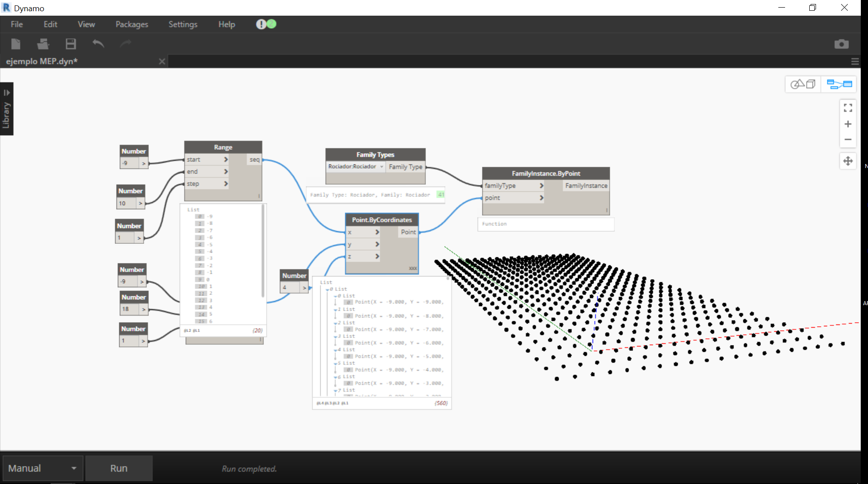The image size is (868, 484).
Task: Click the pan mode icon
Action: (x=847, y=161)
